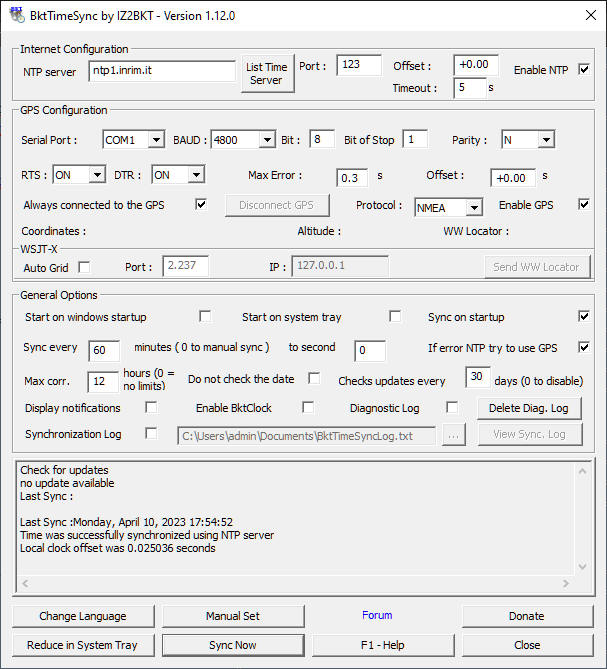This screenshot has height=669, width=607.
Task: Toggle If error NTP try to use GPS
Action: [x=584, y=347]
